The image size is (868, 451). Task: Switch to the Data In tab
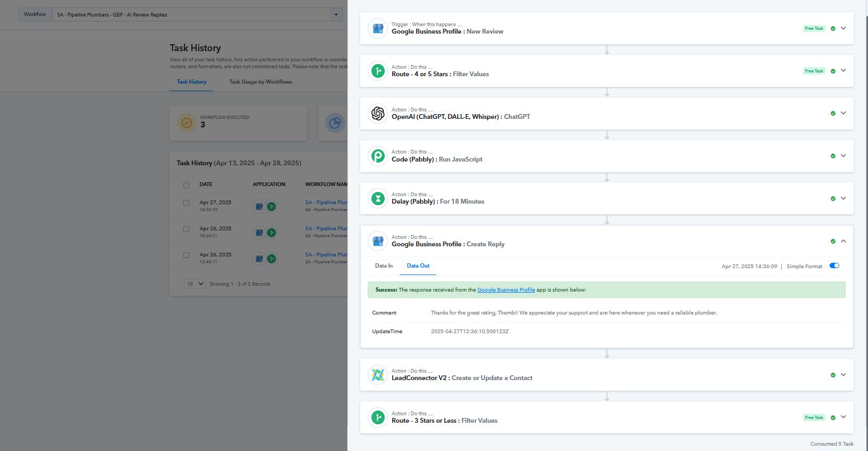[x=384, y=266]
